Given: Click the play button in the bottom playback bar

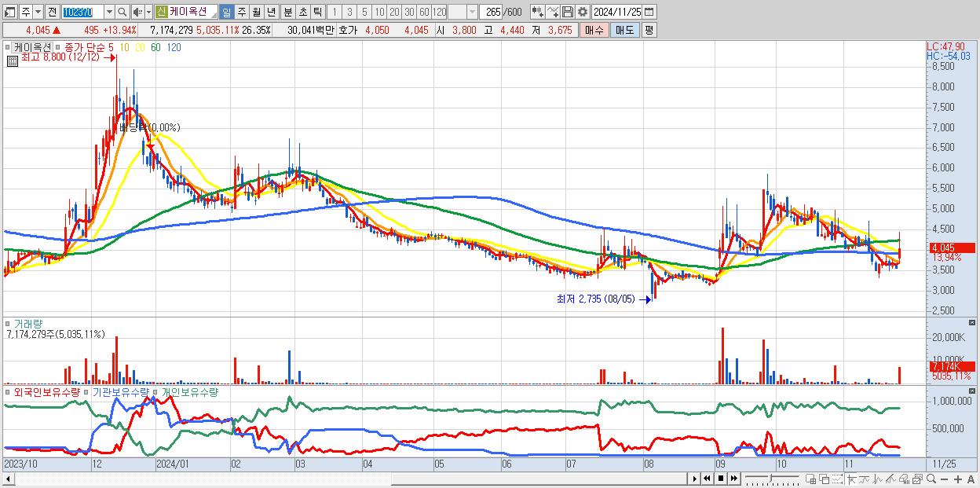Looking at the screenshot, I should click(695, 479).
